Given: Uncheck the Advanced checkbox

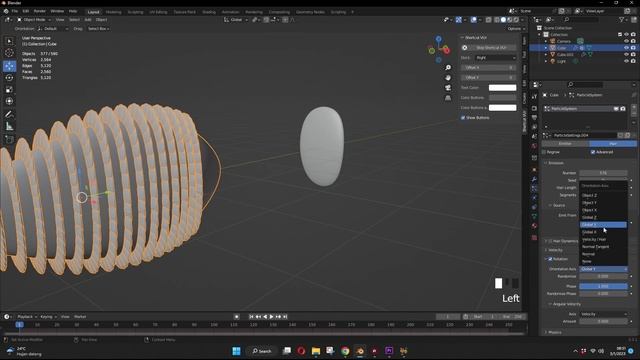Looking at the screenshot, I should 593,152.
